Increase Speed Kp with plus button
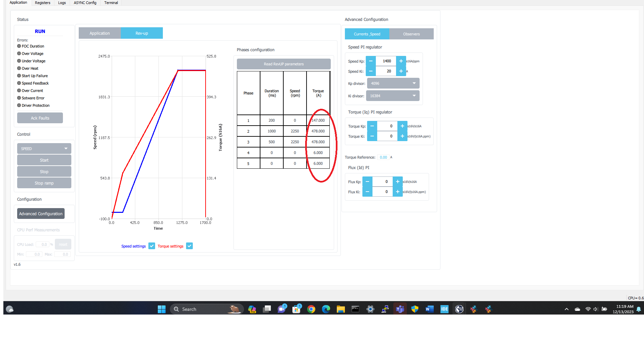 point(401,61)
